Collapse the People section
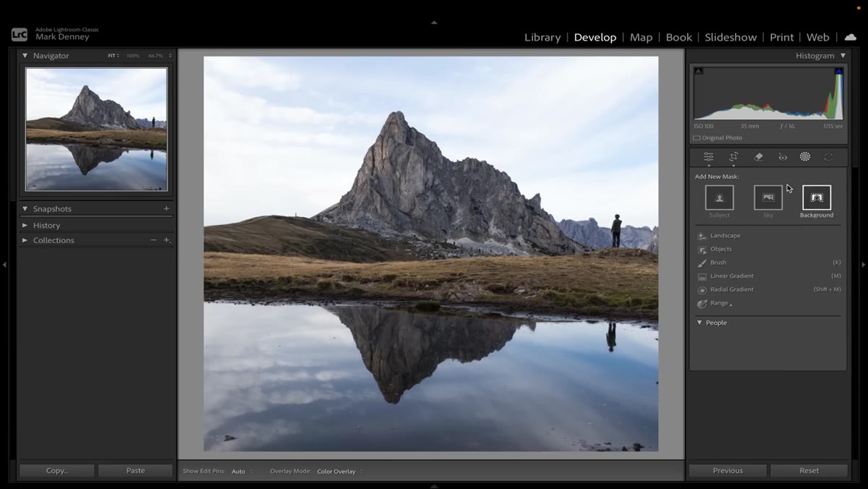 [699, 323]
